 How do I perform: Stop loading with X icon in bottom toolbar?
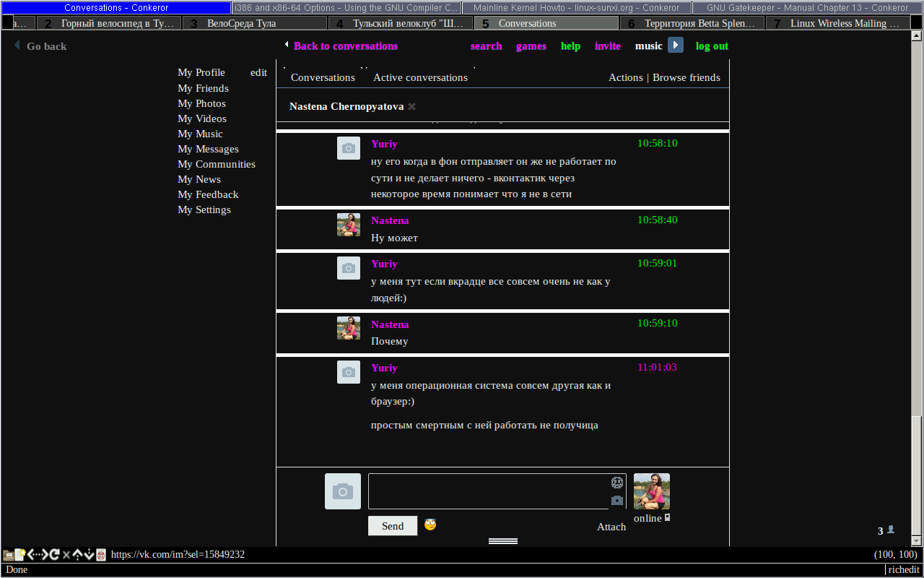66,555
